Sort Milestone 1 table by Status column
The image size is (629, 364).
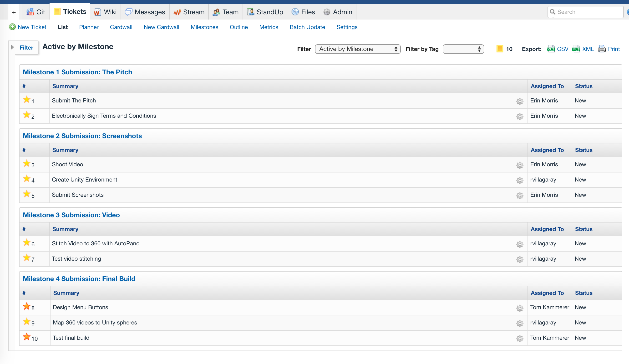click(583, 86)
